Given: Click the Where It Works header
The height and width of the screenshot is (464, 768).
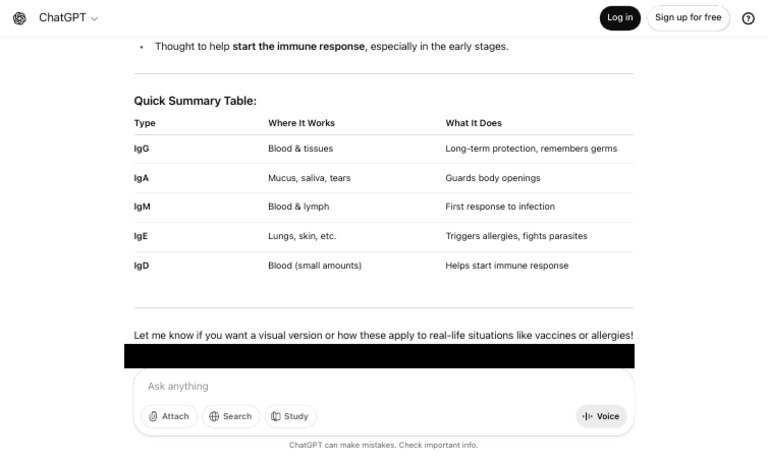Looking at the screenshot, I should click(301, 123).
